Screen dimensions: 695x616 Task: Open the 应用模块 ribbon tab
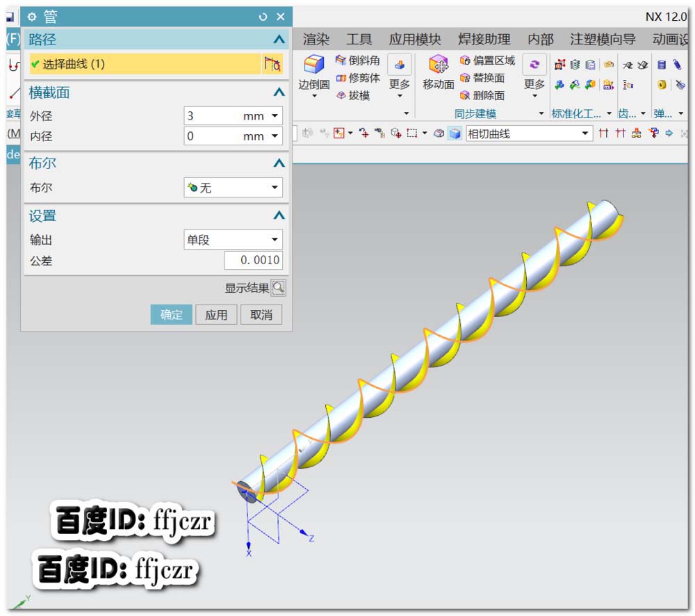point(414,40)
